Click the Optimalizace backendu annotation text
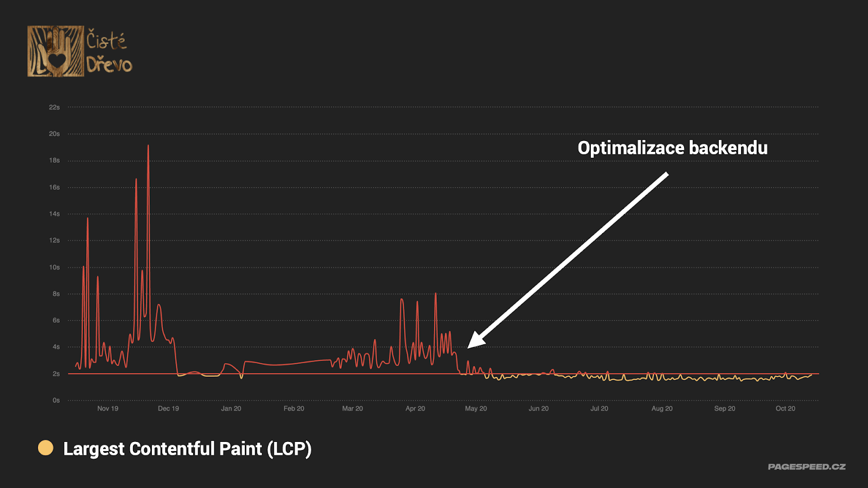The height and width of the screenshot is (488, 868). [x=672, y=148]
